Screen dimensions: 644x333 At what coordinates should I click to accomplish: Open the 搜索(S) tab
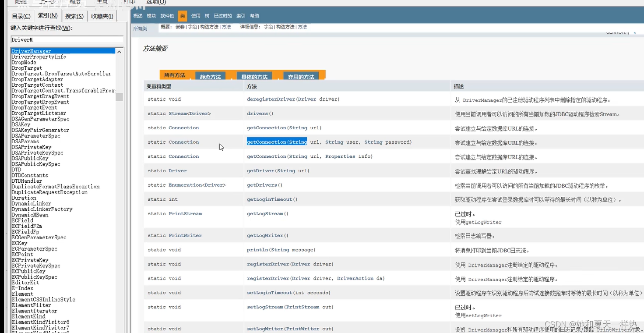click(74, 16)
